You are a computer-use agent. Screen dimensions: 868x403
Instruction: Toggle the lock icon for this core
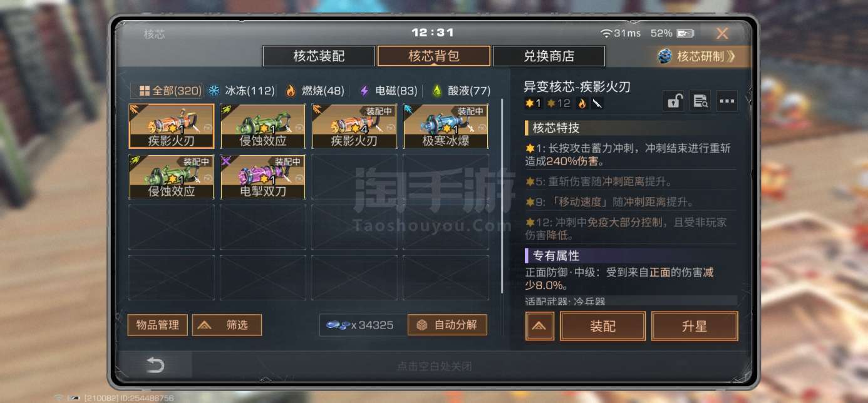(x=674, y=101)
